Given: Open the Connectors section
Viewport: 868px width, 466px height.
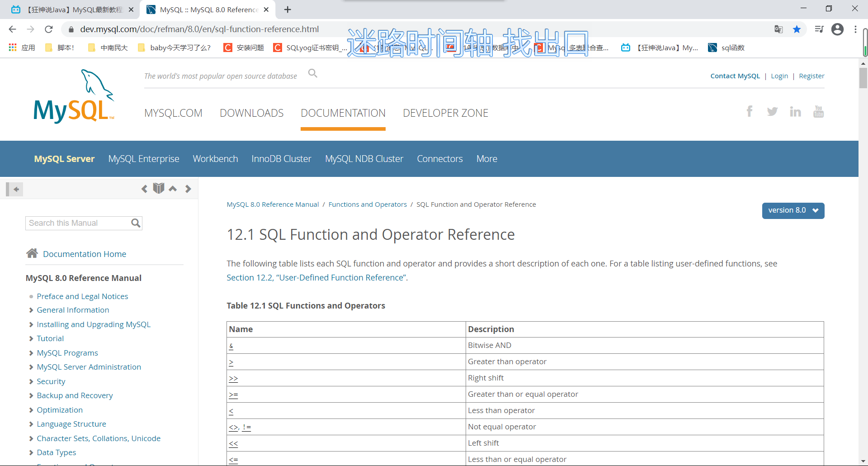Looking at the screenshot, I should point(440,159).
